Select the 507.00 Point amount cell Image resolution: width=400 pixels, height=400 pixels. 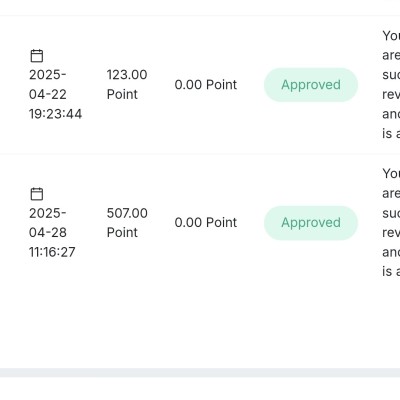point(127,223)
